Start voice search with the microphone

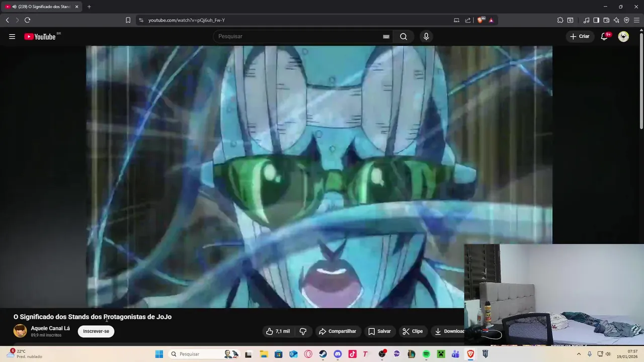point(426,36)
